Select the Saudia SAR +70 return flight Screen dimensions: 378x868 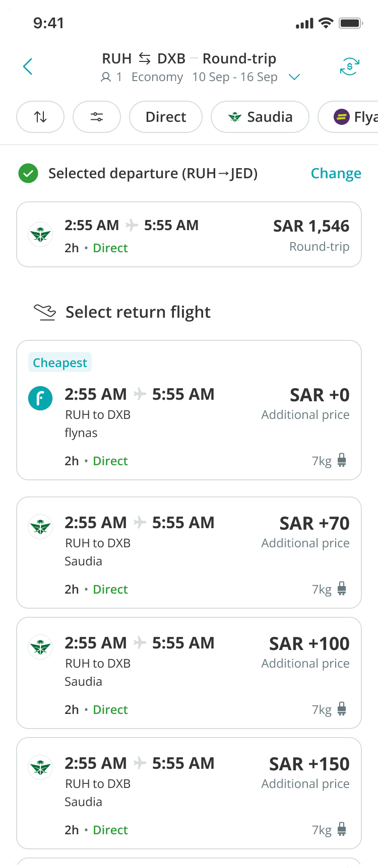[x=189, y=552]
